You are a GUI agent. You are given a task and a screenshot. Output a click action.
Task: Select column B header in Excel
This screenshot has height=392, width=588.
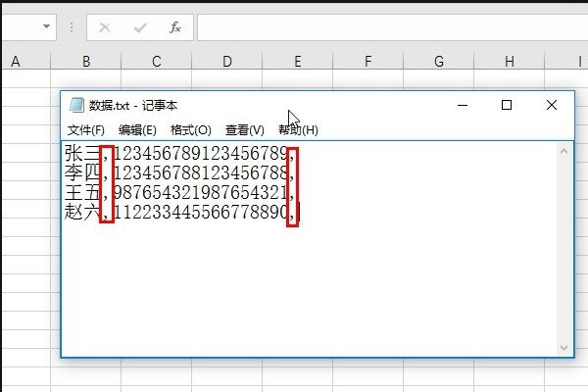pos(86,61)
